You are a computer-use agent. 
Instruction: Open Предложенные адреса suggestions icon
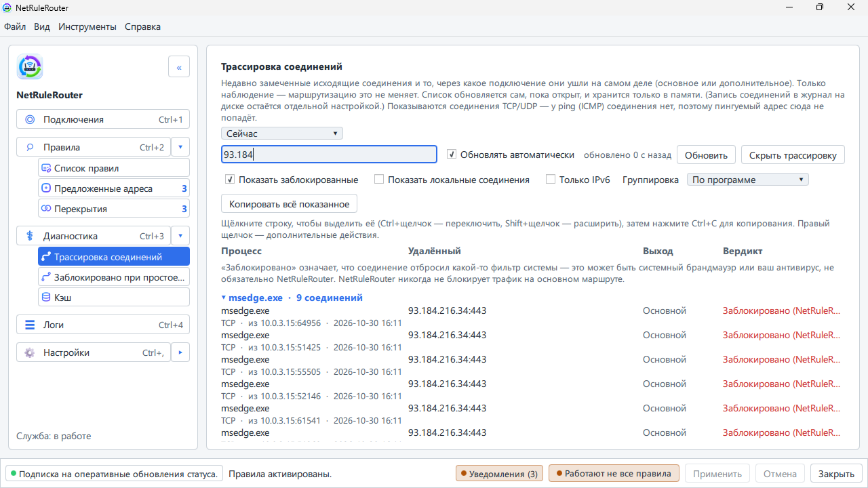point(46,188)
